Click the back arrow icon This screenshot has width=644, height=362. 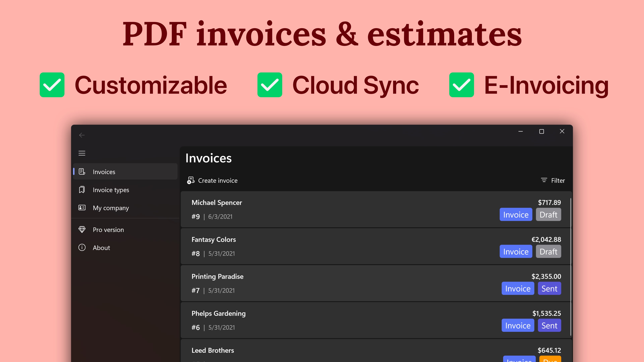(x=82, y=135)
